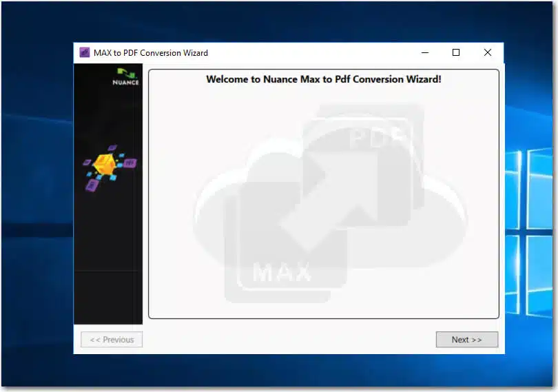This screenshot has width=558, height=392.
Task: Click the << Previous button
Action: [x=112, y=340]
